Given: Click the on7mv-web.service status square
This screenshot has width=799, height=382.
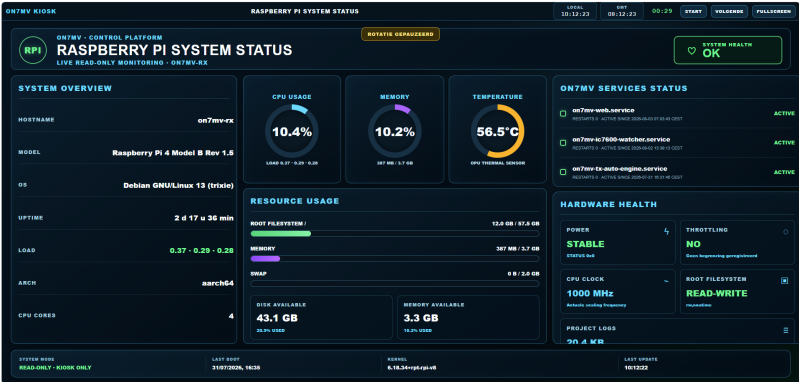Looking at the screenshot, I should (563, 114).
